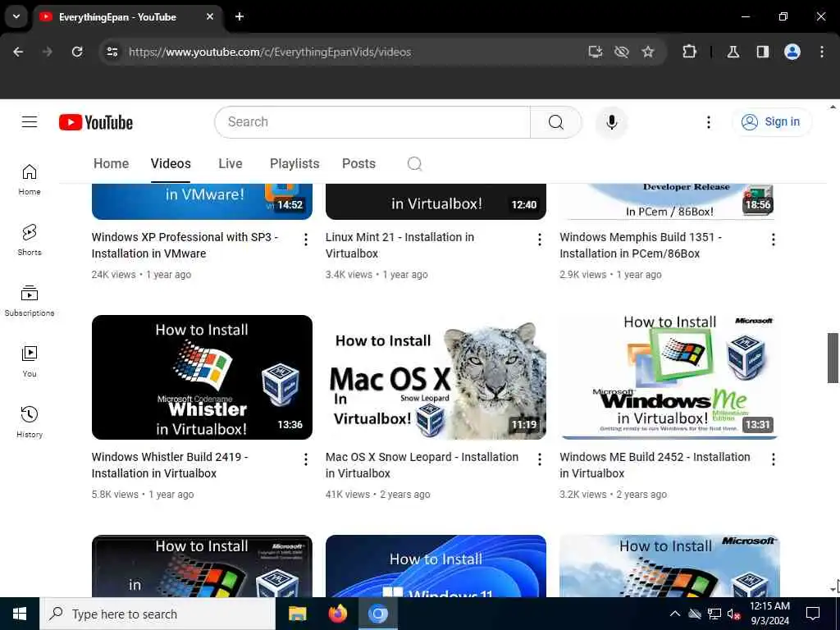Open the Windows Start menu

(20, 614)
